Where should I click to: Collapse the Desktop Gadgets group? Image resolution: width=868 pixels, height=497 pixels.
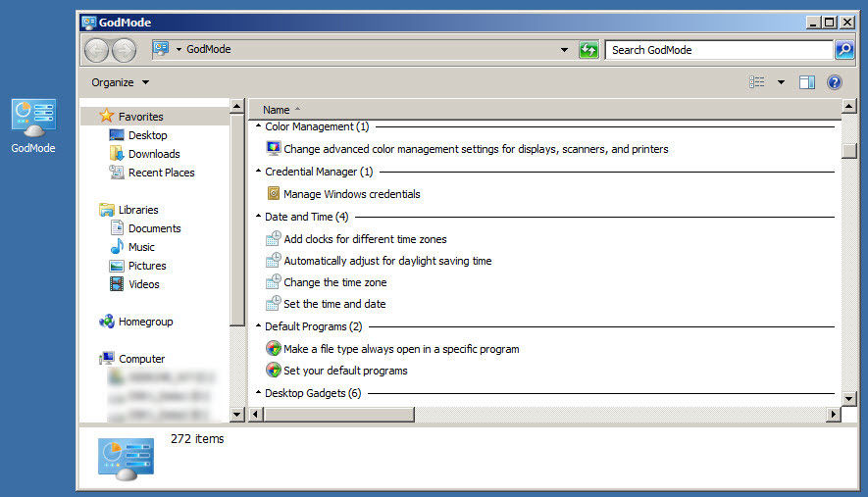point(259,392)
